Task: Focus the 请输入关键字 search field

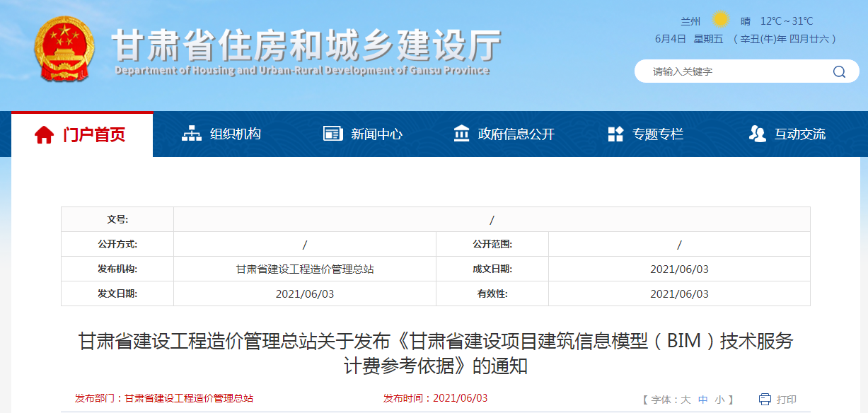Action: [x=736, y=71]
